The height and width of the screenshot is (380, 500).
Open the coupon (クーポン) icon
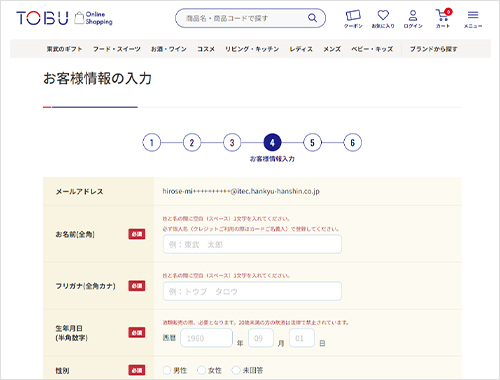tap(353, 19)
